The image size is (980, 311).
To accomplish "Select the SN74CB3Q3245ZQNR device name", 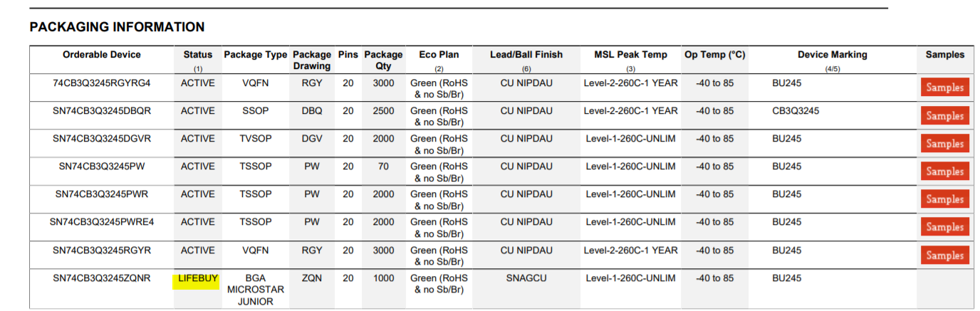I will (102, 278).
